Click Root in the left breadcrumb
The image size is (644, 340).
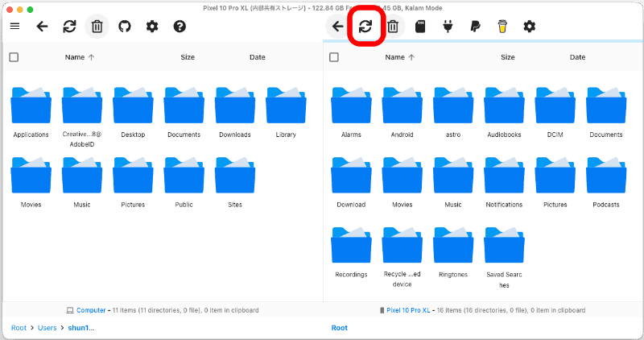(19, 328)
